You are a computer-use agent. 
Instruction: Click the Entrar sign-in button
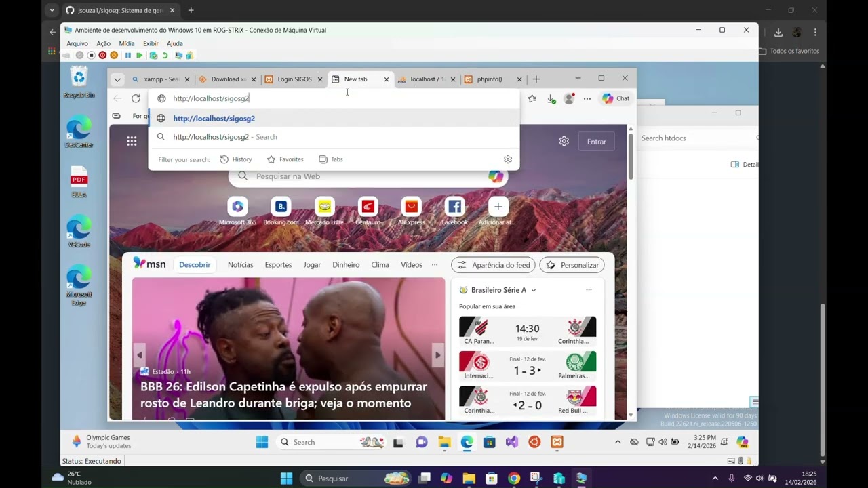tap(597, 142)
